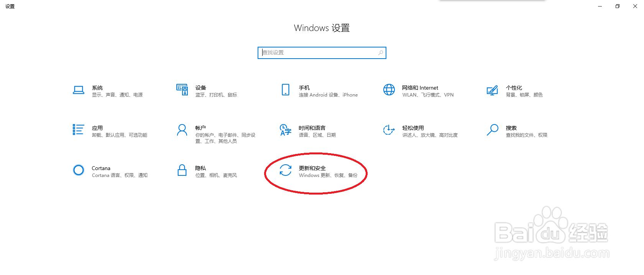The height and width of the screenshot is (275, 644).
Task: Click the 隐私 title text
Action: coord(200,168)
